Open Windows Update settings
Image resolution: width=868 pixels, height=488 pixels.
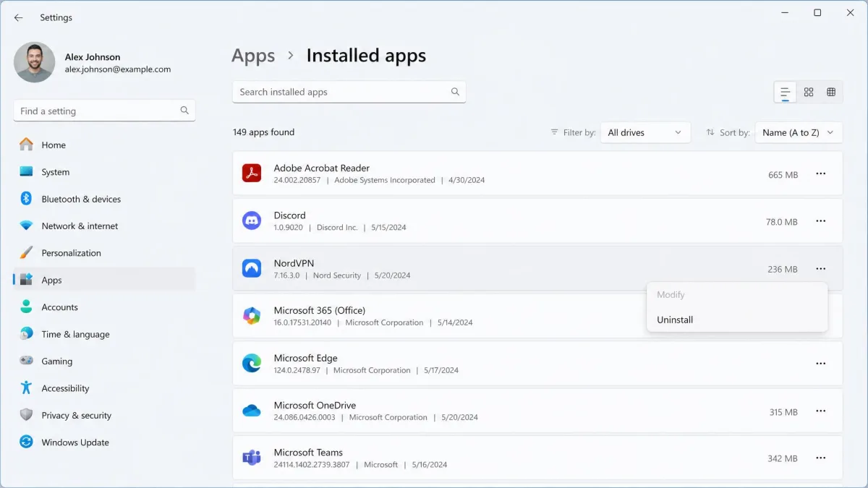[104, 442]
